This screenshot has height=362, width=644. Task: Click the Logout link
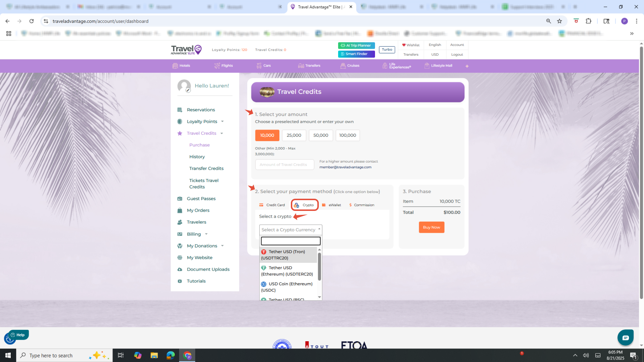pos(457,55)
